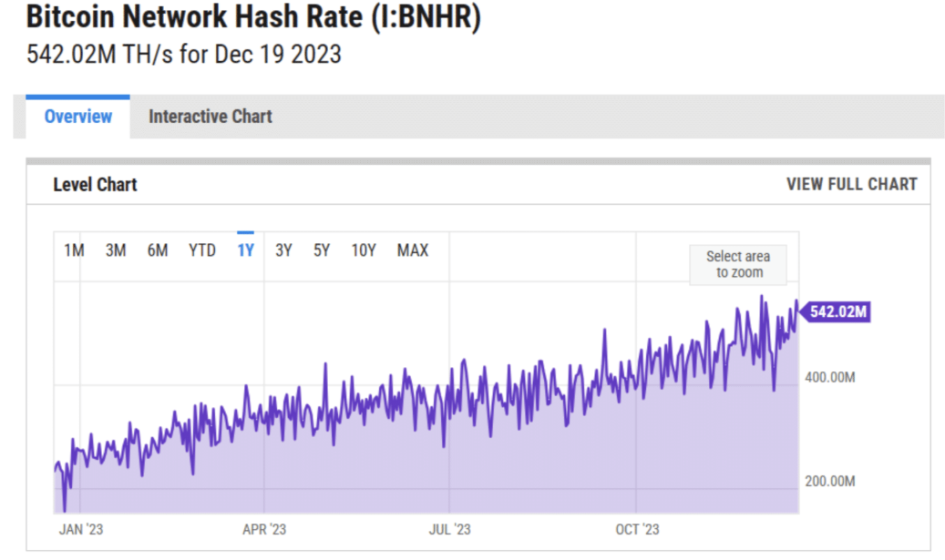
Task: Click the 542.02M current value tag
Action: tap(837, 312)
